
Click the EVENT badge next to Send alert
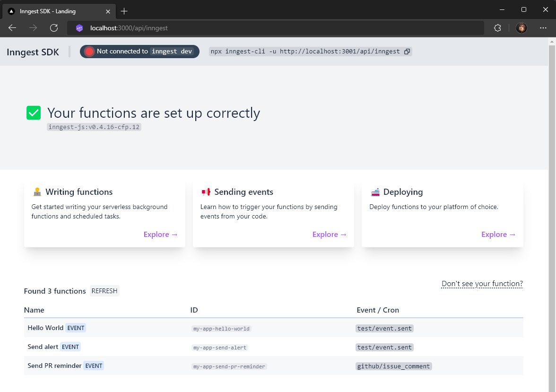[x=70, y=347]
